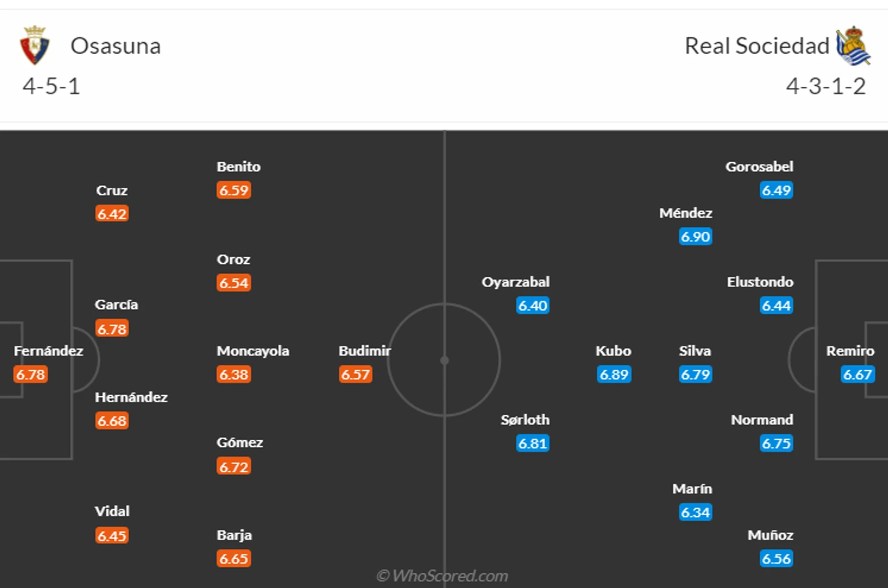Click the Sørloth player name
888x588 pixels.
pyautogui.click(x=525, y=420)
